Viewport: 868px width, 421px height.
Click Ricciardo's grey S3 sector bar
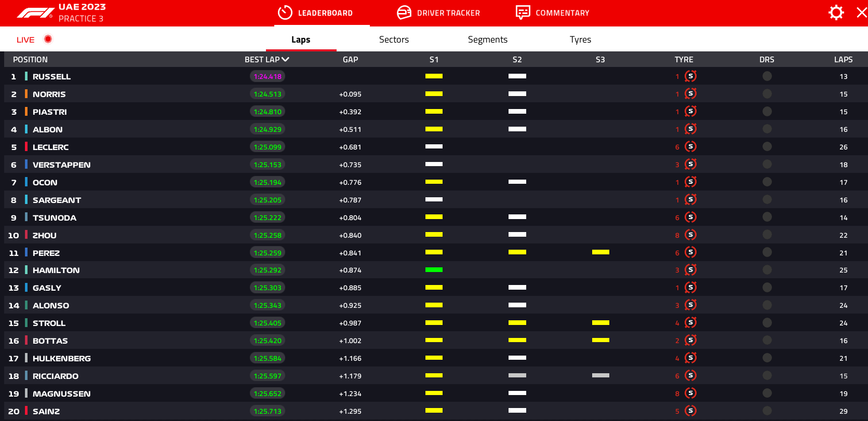[600, 375]
